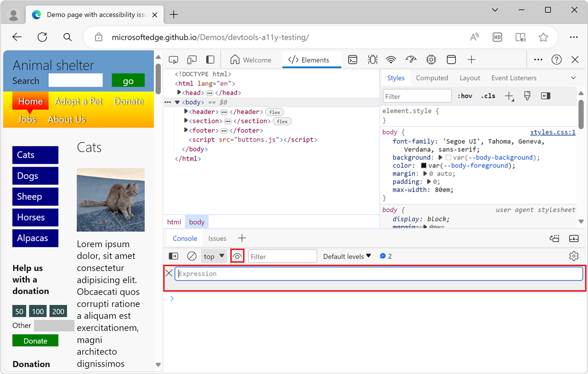Open the Network tool wifi icon

point(391,60)
